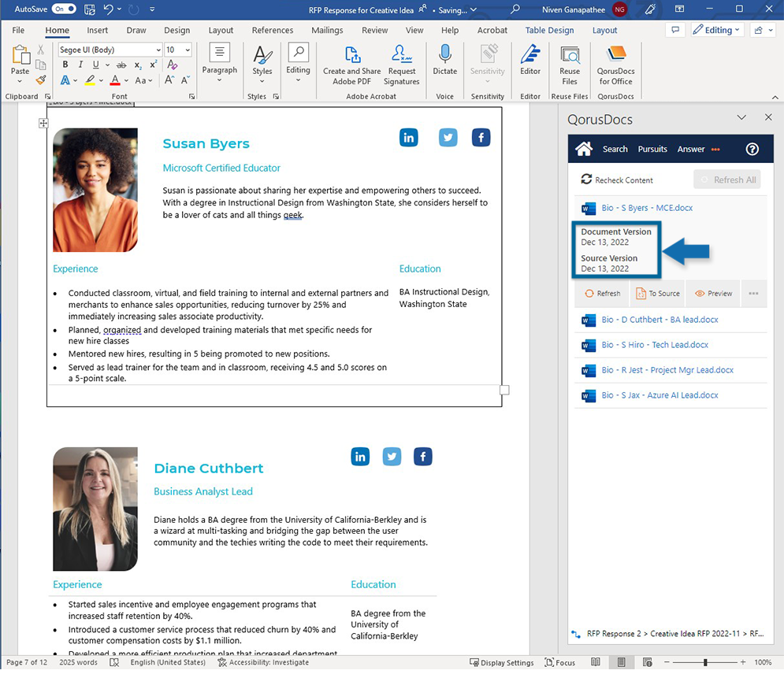Click the Cut scissors icon
Image resolution: width=784 pixels, height=674 pixels.
(x=41, y=50)
